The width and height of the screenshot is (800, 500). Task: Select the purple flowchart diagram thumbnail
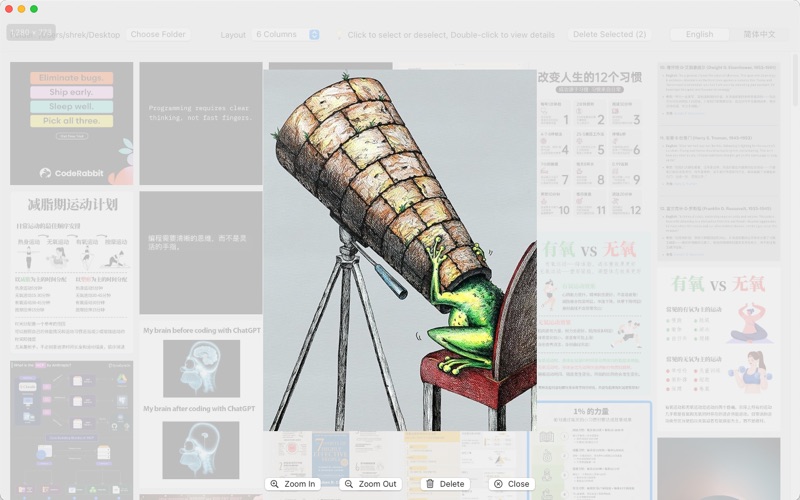[71, 428]
